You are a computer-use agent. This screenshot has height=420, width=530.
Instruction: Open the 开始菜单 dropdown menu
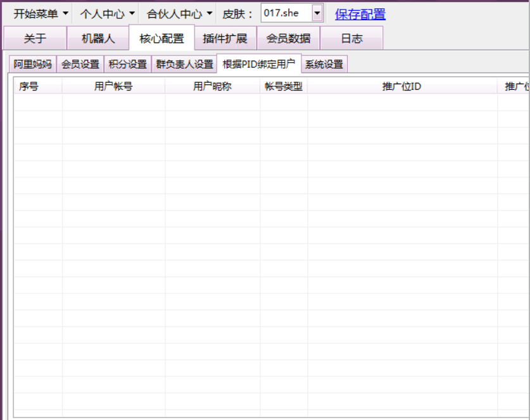(x=41, y=14)
